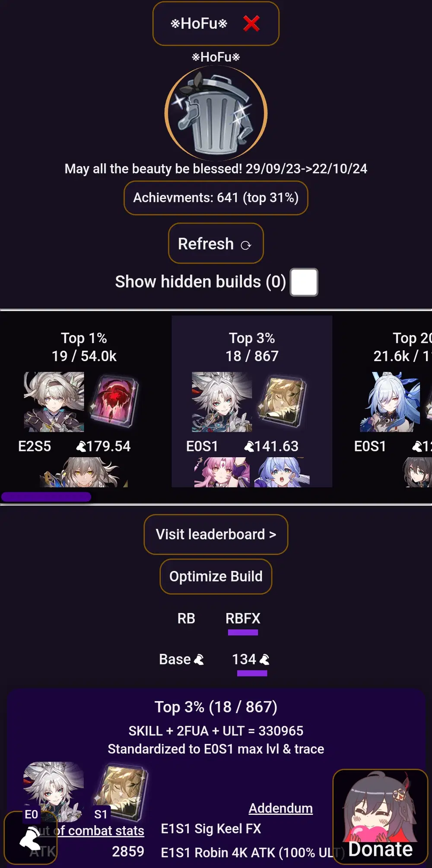The width and height of the screenshot is (432, 868).
Task: Move the purple horizontal builds scrollbar
Action: [46, 497]
